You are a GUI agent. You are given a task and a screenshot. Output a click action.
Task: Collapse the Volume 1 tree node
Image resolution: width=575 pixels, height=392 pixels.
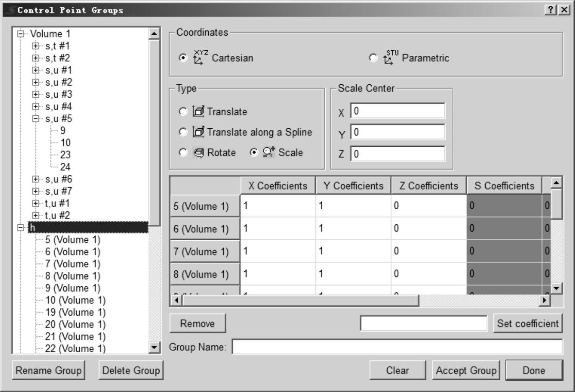click(21, 34)
